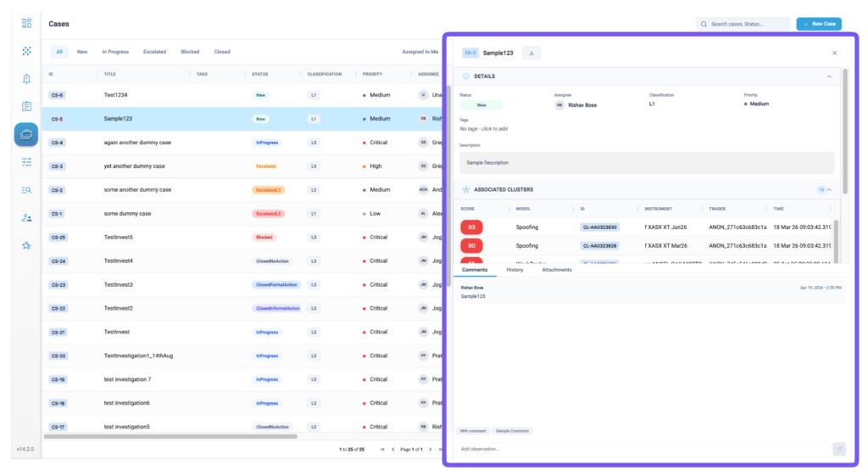Viewport: 868px width, 476px height.
Task: Click the send observation arrow icon
Action: [x=839, y=449]
